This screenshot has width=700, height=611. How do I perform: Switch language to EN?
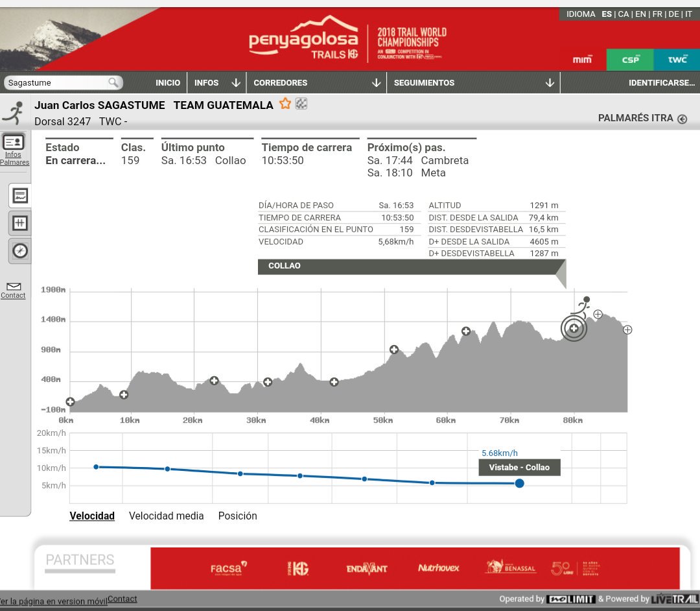click(641, 14)
